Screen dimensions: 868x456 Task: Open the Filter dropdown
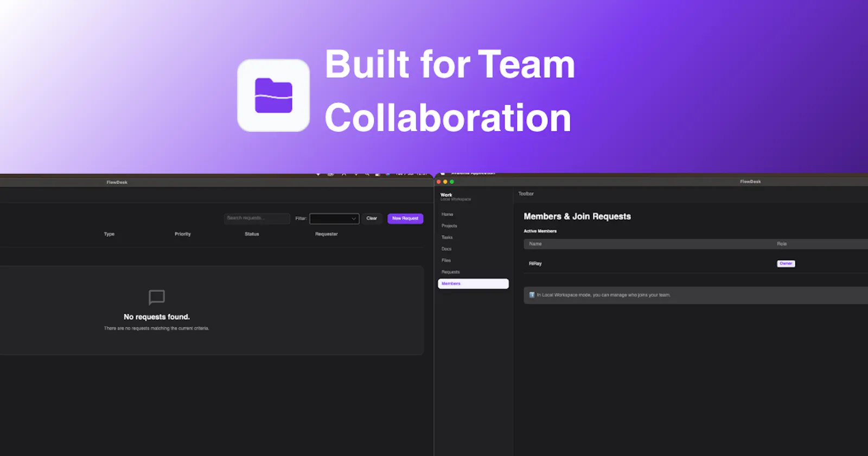click(334, 219)
